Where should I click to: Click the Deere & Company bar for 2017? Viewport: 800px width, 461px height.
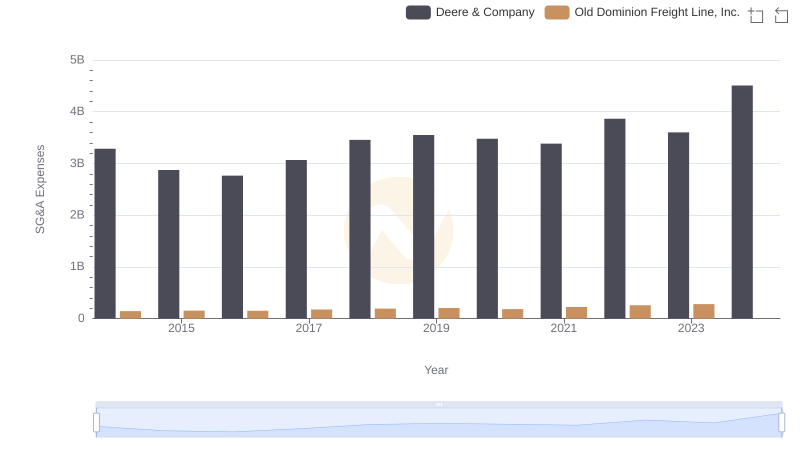pyautogui.click(x=296, y=239)
